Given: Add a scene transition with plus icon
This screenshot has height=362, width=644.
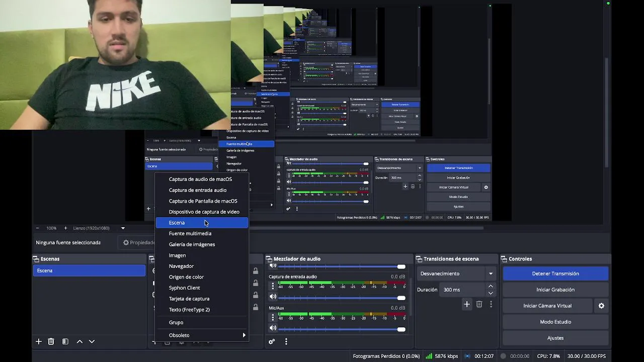Looking at the screenshot, I should pos(467,304).
